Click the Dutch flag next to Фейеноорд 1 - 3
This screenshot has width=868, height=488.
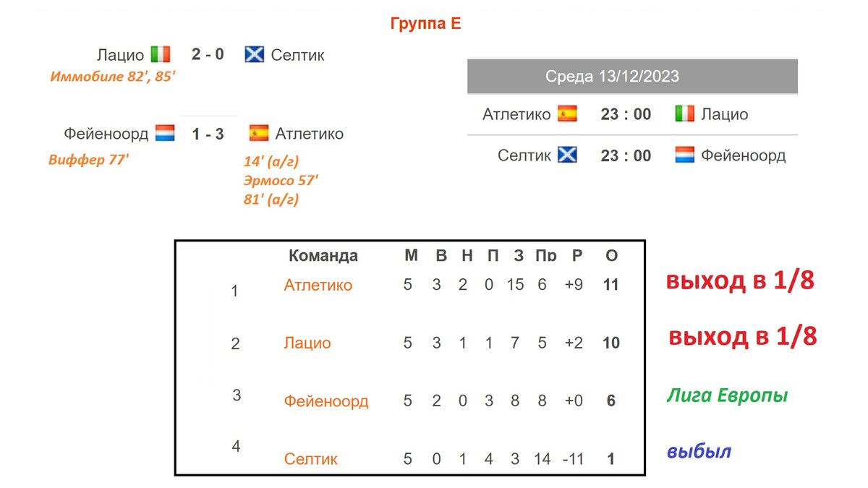coord(165,133)
